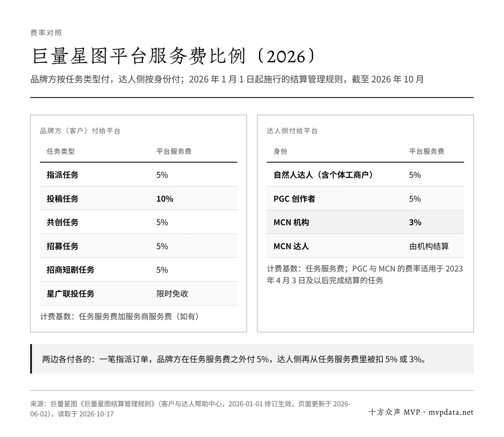This screenshot has width=504, height=437.
Task: Select the note about PGC 与 MCN 的费率
Action: (365, 274)
